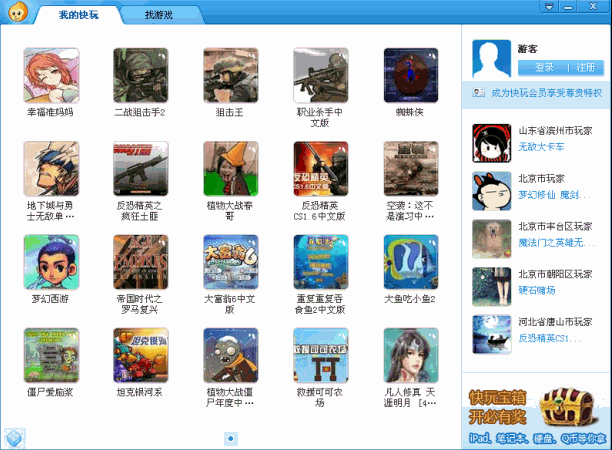Screen dimensions: 612x450
Task: Click the 山东省滨州市玩家 avatar
Action: [491, 143]
